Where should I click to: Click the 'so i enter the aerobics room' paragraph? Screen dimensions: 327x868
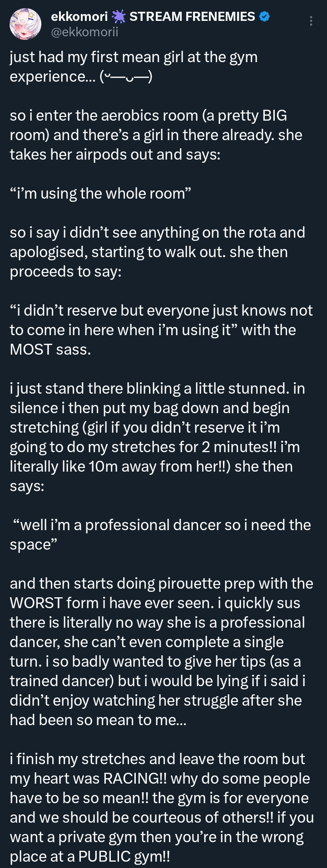156,135
